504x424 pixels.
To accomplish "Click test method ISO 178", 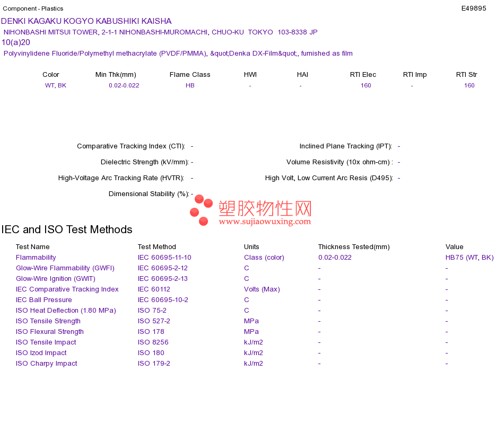I will click(x=151, y=332).
